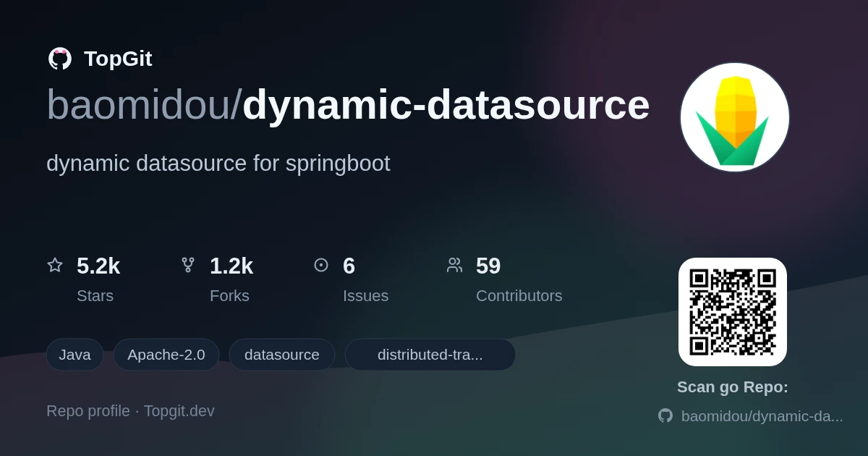Click the GitHub icon beside repo link
Viewport: 868px width, 456px height.
pos(665,415)
